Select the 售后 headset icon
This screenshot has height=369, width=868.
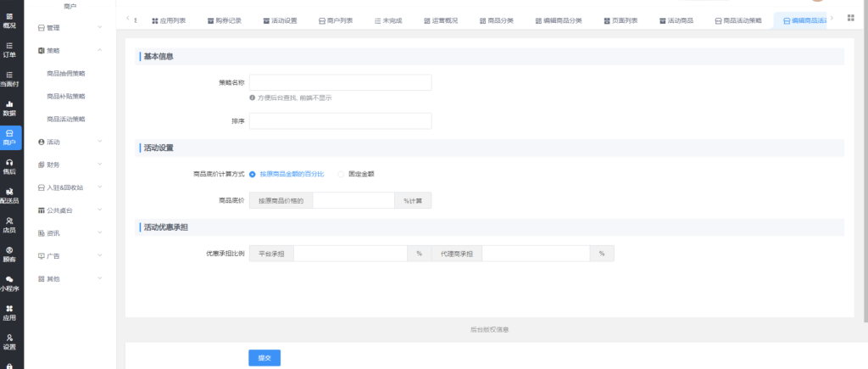pyautogui.click(x=10, y=165)
